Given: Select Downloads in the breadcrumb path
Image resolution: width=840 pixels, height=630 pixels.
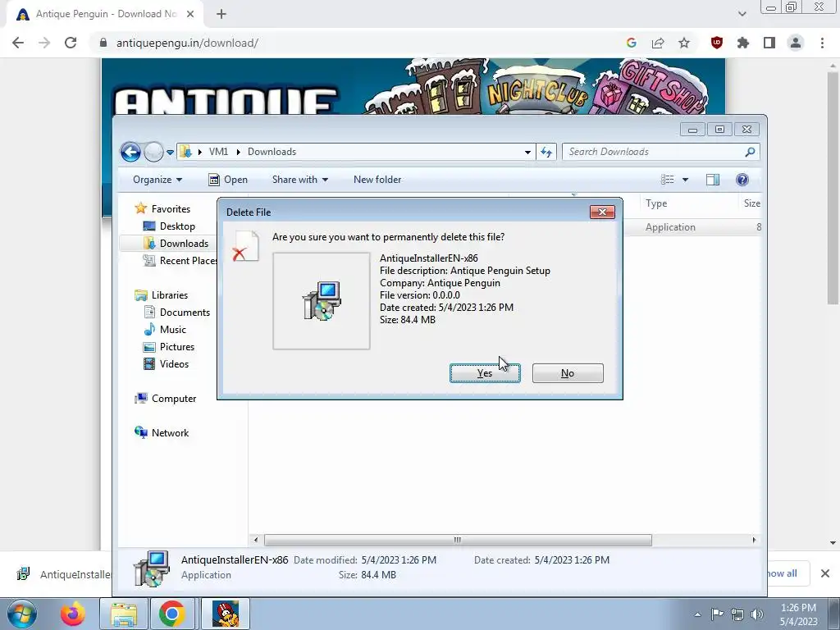Looking at the screenshot, I should tap(272, 152).
